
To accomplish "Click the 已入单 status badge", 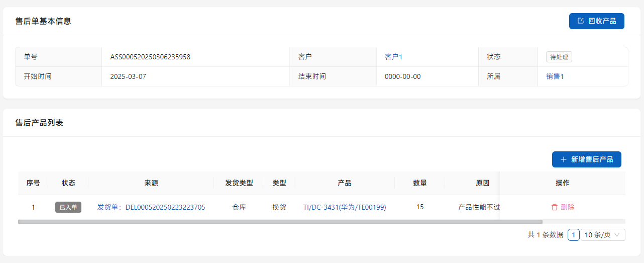I will point(68,207).
